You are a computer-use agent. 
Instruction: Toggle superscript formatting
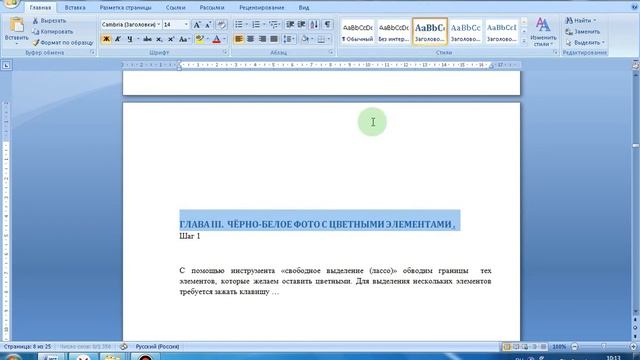point(171,39)
